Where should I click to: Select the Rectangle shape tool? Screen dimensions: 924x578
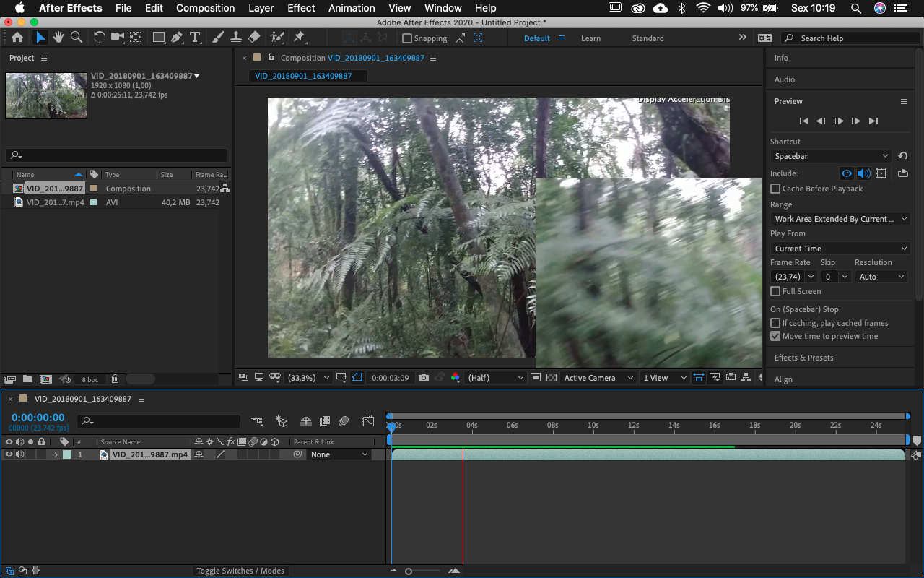[x=159, y=37]
